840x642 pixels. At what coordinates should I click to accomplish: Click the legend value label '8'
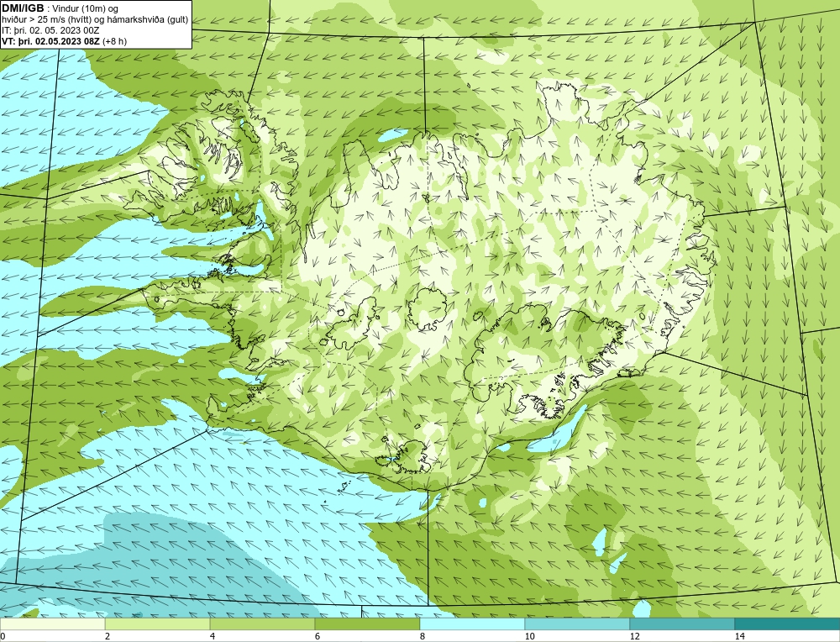(x=423, y=636)
